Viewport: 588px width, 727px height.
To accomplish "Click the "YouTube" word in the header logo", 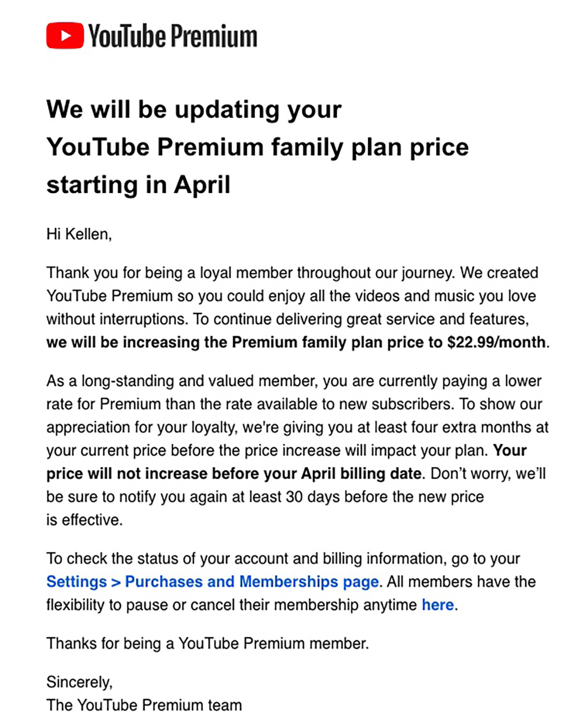I will (x=127, y=36).
